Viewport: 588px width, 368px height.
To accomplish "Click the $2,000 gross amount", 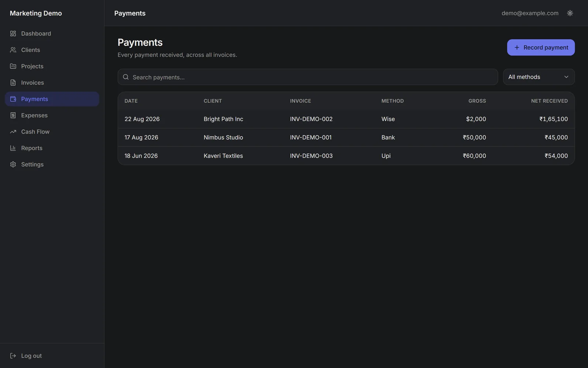I will point(476,119).
